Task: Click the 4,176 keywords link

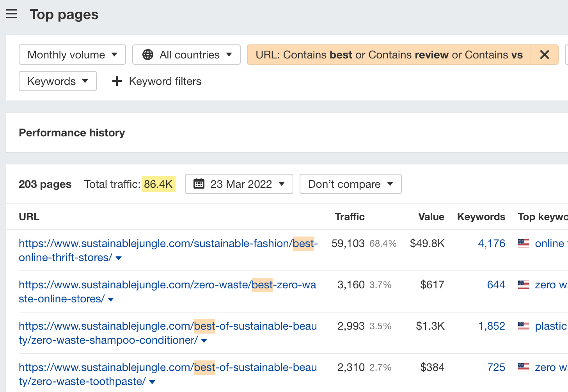Action: (x=491, y=243)
